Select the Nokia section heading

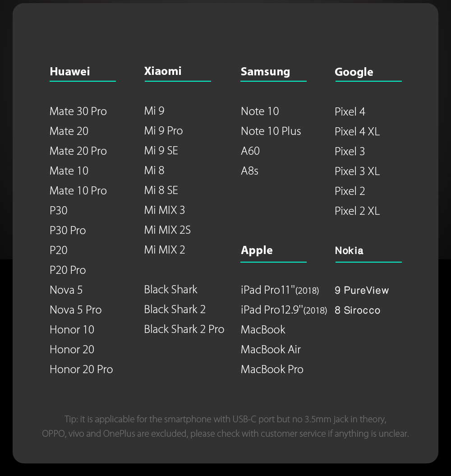coord(349,250)
